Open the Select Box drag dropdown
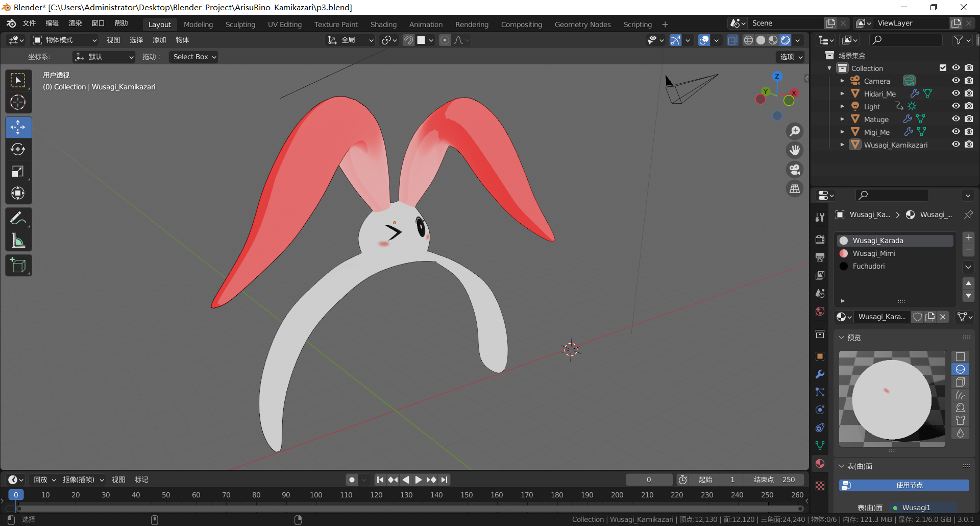Screen dimensions: 980x526 pos(194,57)
